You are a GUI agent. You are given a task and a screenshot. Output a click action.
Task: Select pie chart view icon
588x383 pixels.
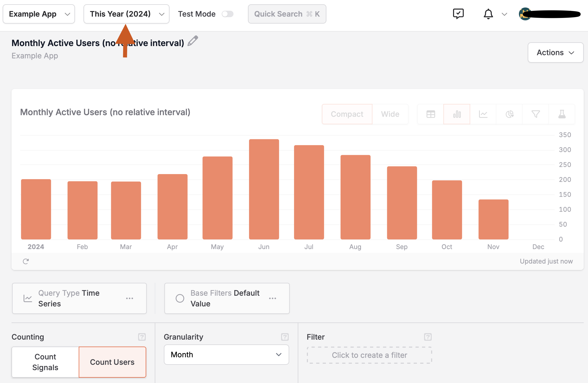[509, 114]
